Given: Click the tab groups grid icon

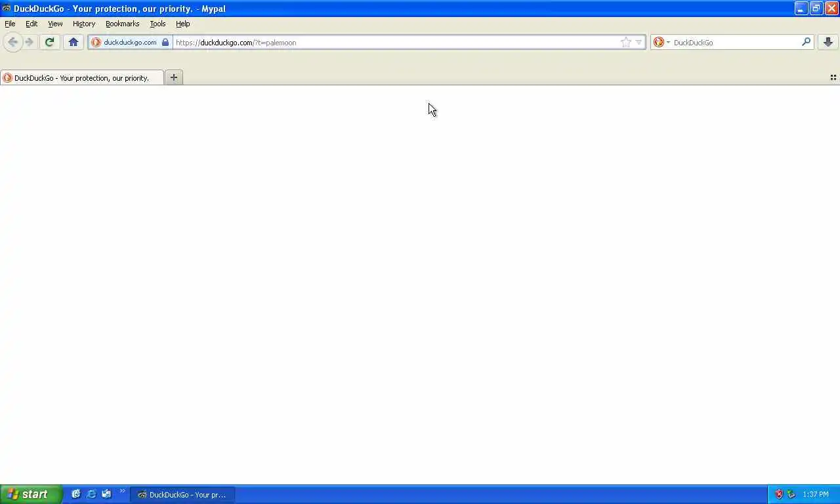Looking at the screenshot, I should coord(833,77).
